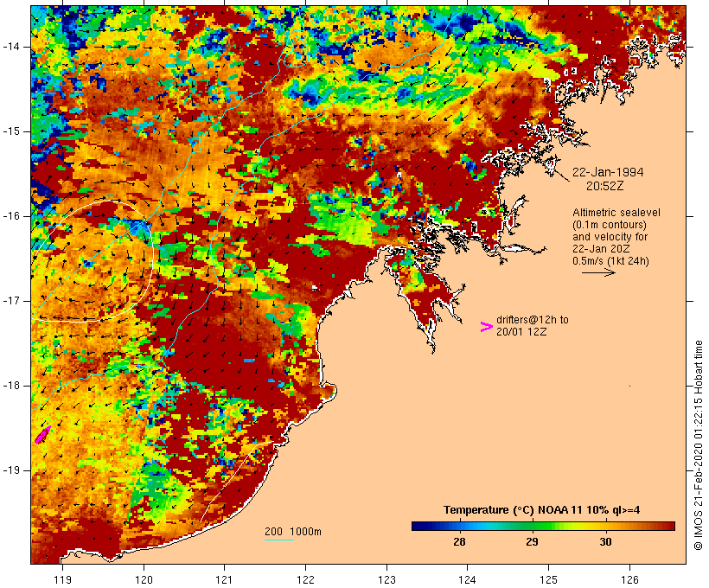The image size is (709, 588).
Task: Click latitude axis label -17
Action: coord(10,301)
